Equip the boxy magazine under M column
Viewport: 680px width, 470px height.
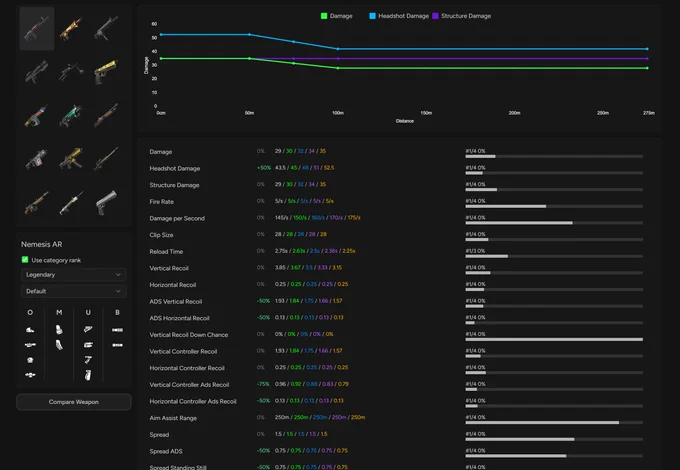click(59, 330)
